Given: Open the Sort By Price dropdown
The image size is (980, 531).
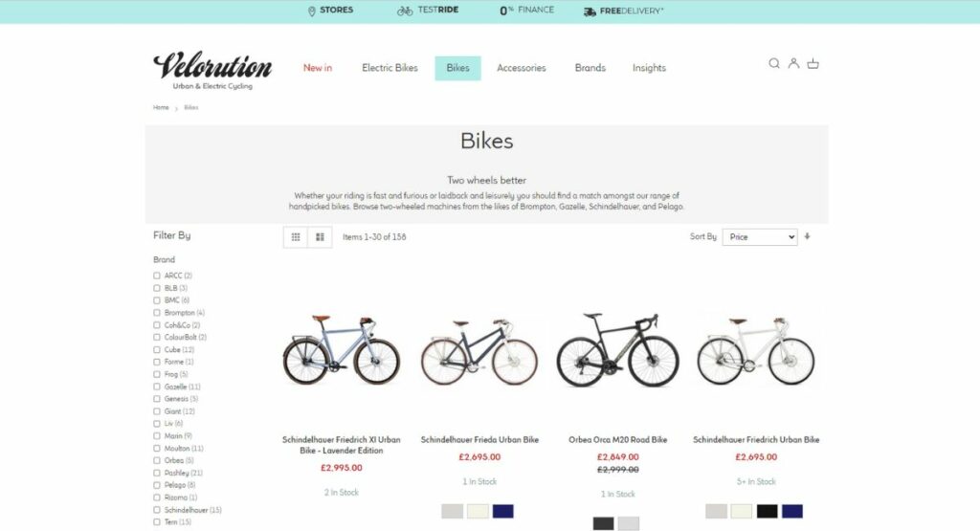Looking at the screenshot, I should pos(760,236).
